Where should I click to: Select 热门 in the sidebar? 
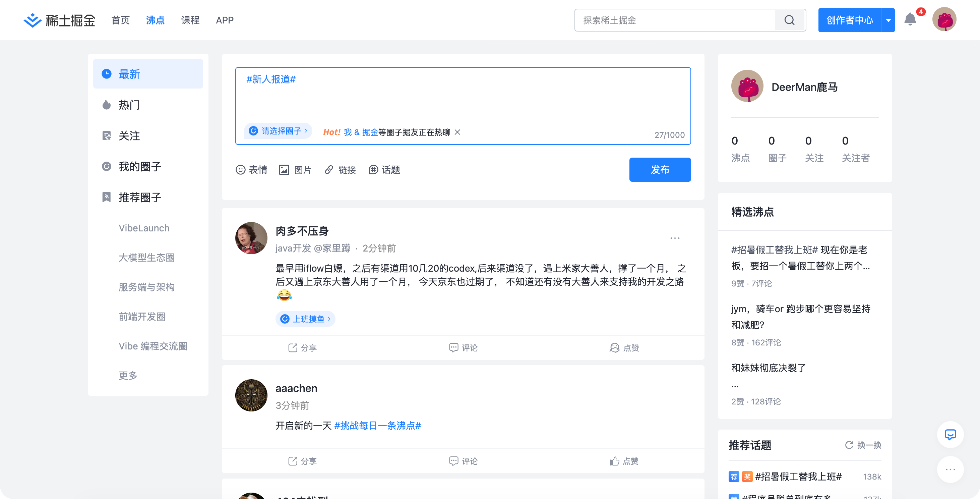point(148,105)
